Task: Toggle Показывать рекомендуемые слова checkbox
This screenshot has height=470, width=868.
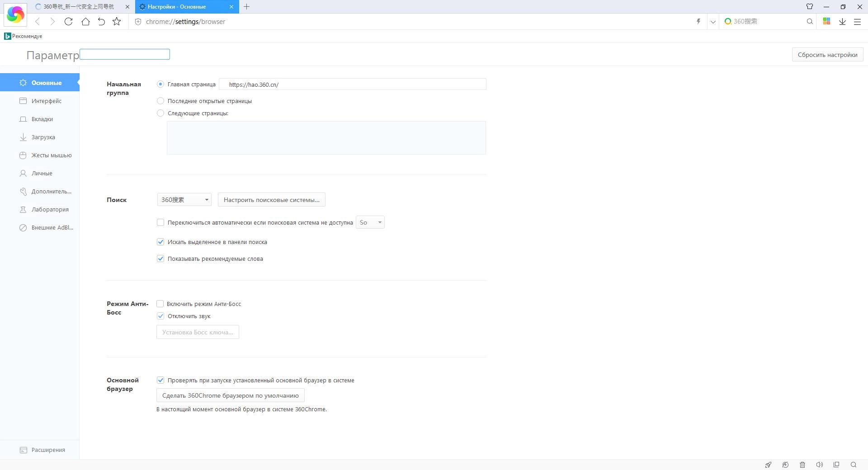Action: [x=160, y=258]
